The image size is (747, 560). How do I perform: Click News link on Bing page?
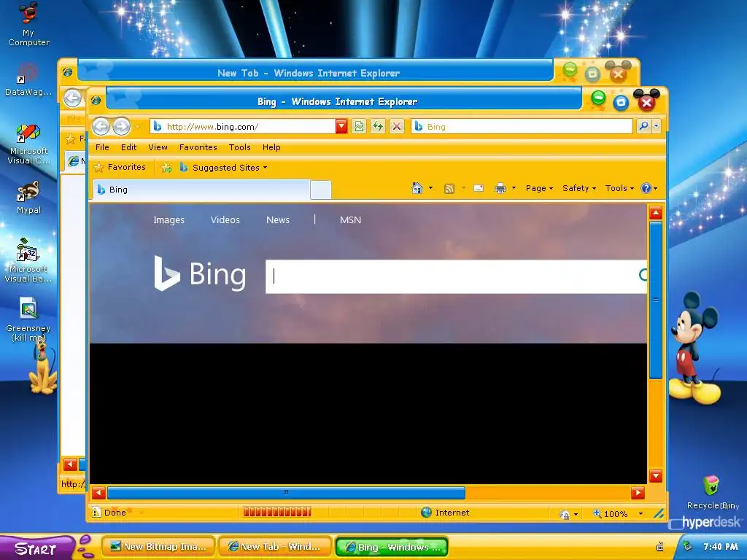click(278, 220)
